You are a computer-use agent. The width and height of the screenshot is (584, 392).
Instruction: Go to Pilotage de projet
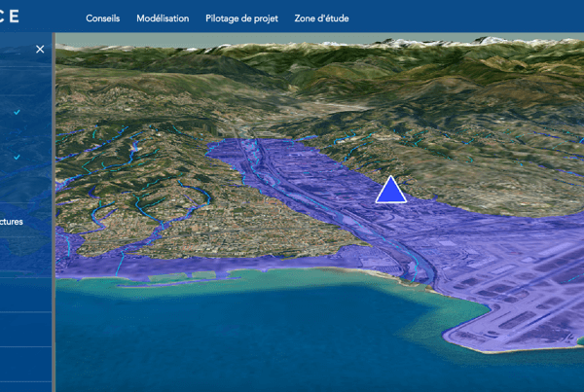point(241,18)
